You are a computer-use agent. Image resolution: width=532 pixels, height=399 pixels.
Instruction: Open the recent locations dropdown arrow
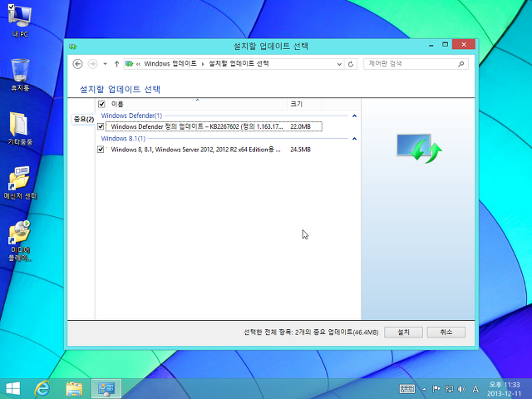(x=106, y=64)
